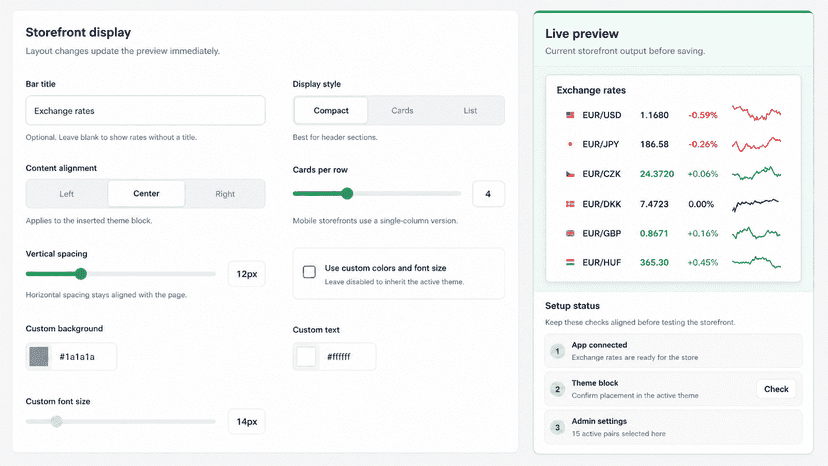Select Compact display style
The height and width of the screenshot is (466, 828).
point(331,110)
